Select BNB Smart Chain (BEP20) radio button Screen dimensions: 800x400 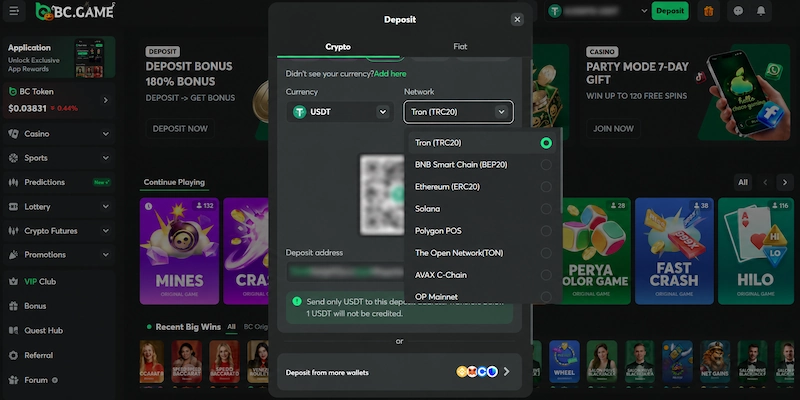[546, 165]
